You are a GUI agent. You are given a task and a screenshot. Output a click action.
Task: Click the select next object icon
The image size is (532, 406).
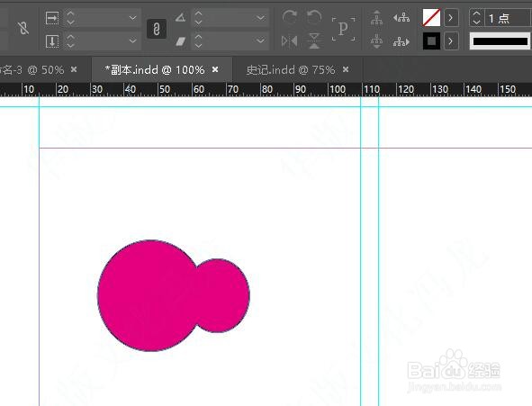click(x=401, y=41)
